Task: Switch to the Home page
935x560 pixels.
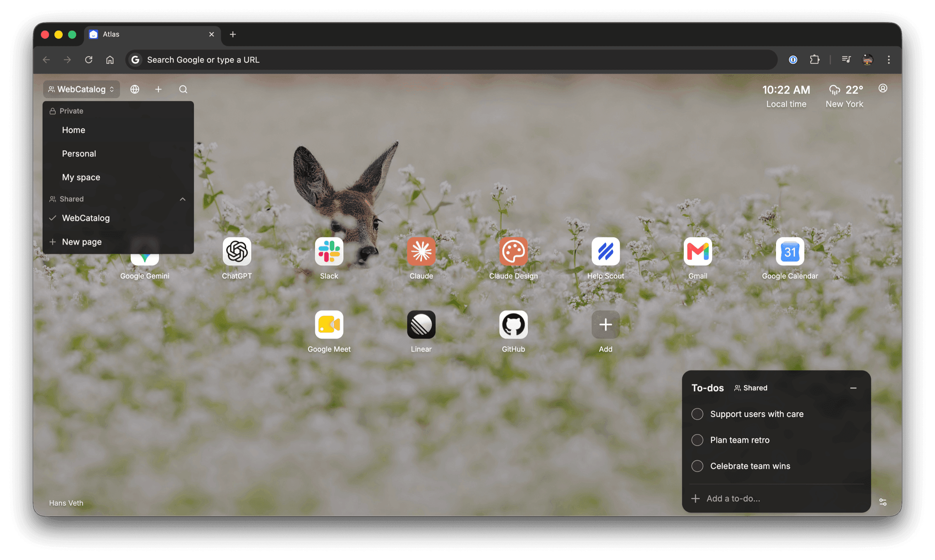Action: (118, 130)
